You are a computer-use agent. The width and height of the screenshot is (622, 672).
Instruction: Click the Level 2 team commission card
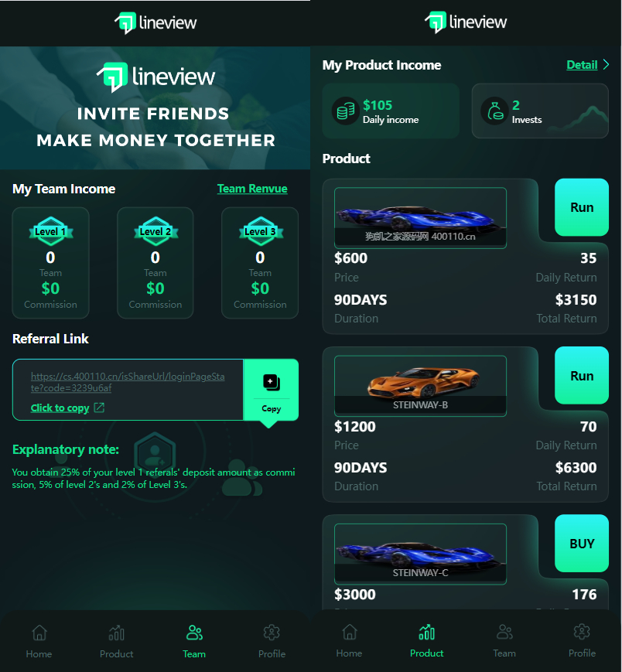pos(155,263)
